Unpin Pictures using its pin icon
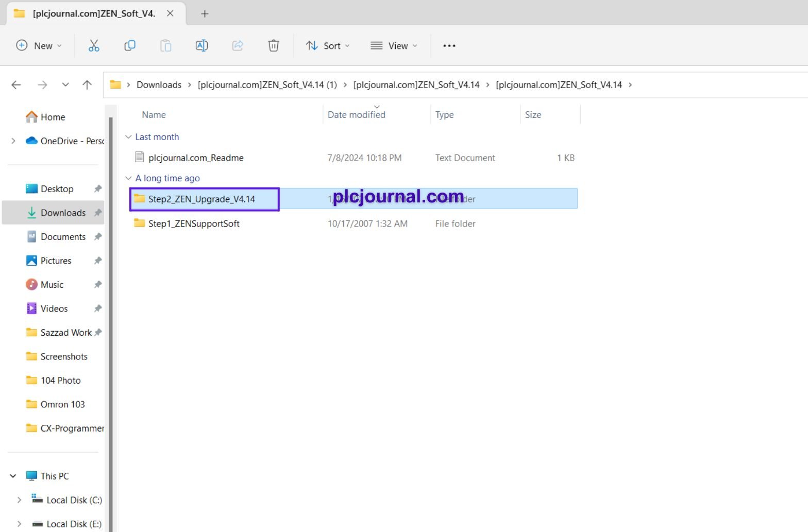Image resolution: width=808 pixels, height=532 pixels. point(97,261)
